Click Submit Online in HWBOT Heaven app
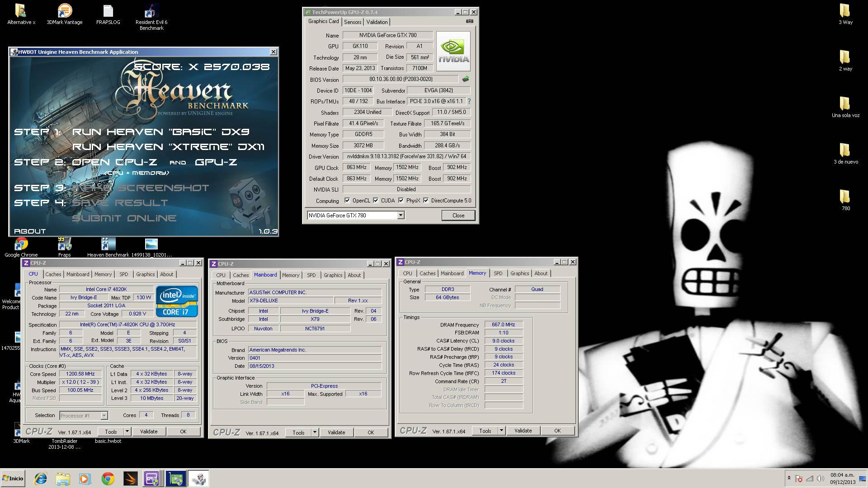Screen dimensions: 868x488 [124, 218]
